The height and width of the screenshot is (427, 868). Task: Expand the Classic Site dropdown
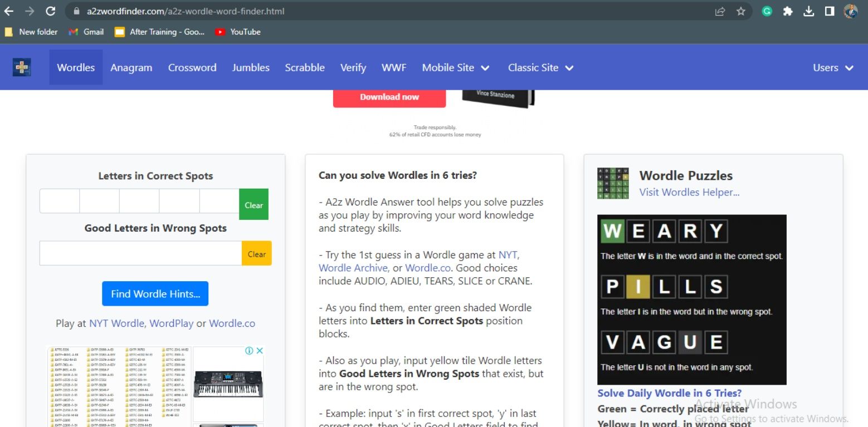(x=540, y=67)
